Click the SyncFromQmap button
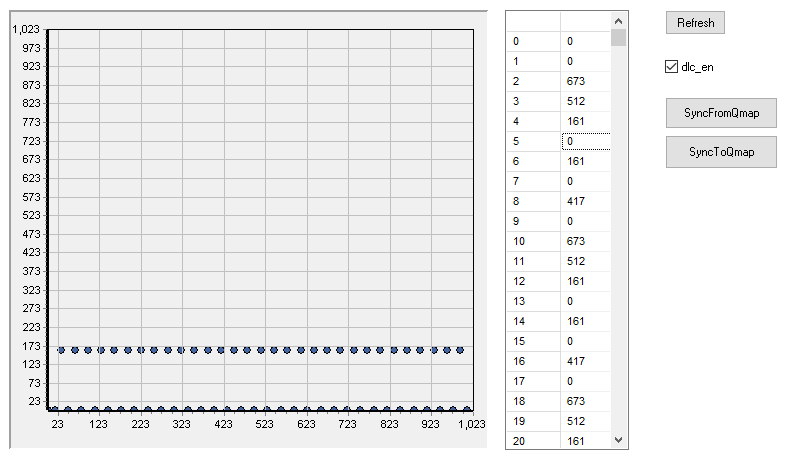 (x=721, y=113)
